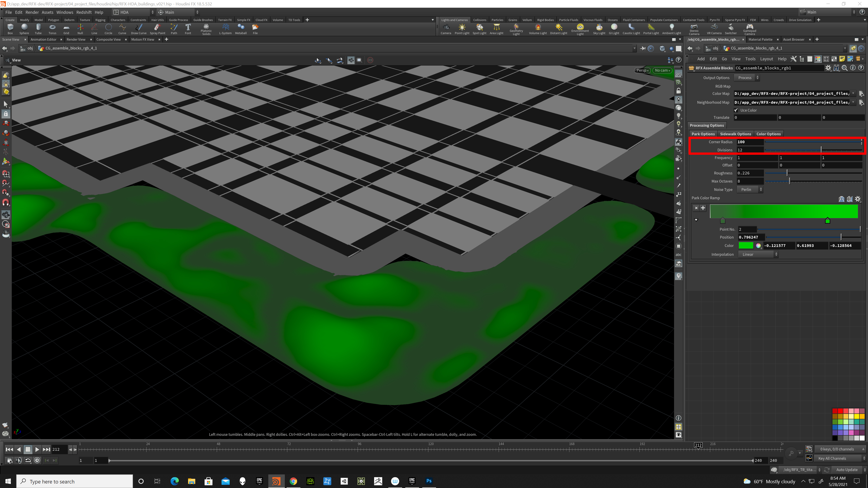The width and height of the screenshot is (868, 488).
Task: Select the Torus shelf tool
Action: click(x=52, y=29)
